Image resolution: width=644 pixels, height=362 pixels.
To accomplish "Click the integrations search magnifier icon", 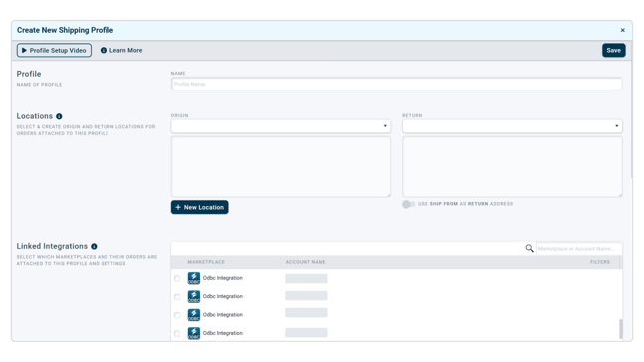I will tap(529, 248).
